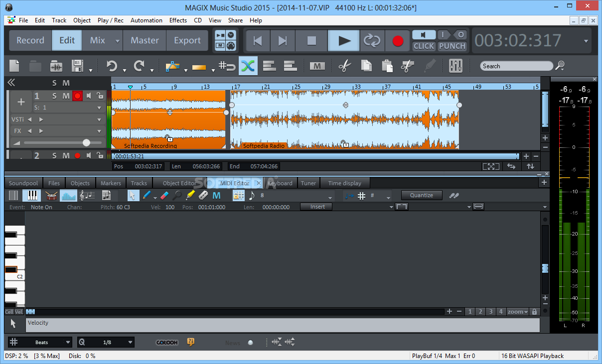Redo the last action
The width and height of the screenshot is (602, 364).
point(140,66)
